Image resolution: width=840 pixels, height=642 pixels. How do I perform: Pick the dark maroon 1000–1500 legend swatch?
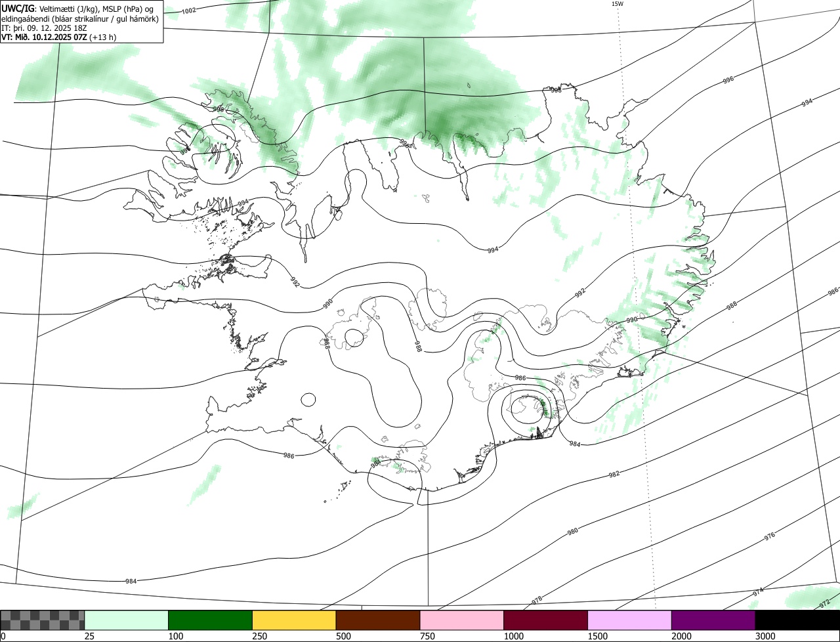click(x=546, y=620)
